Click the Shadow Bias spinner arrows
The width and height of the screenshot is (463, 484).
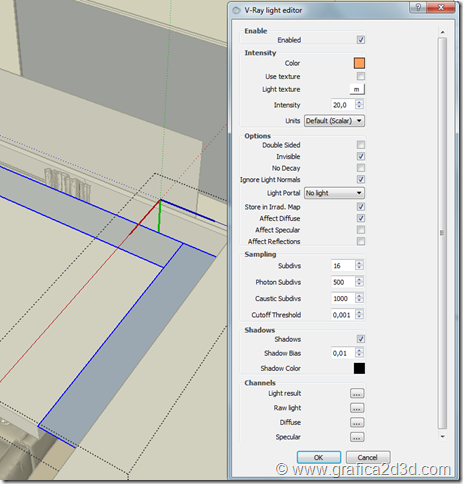(x=359, y=353)
